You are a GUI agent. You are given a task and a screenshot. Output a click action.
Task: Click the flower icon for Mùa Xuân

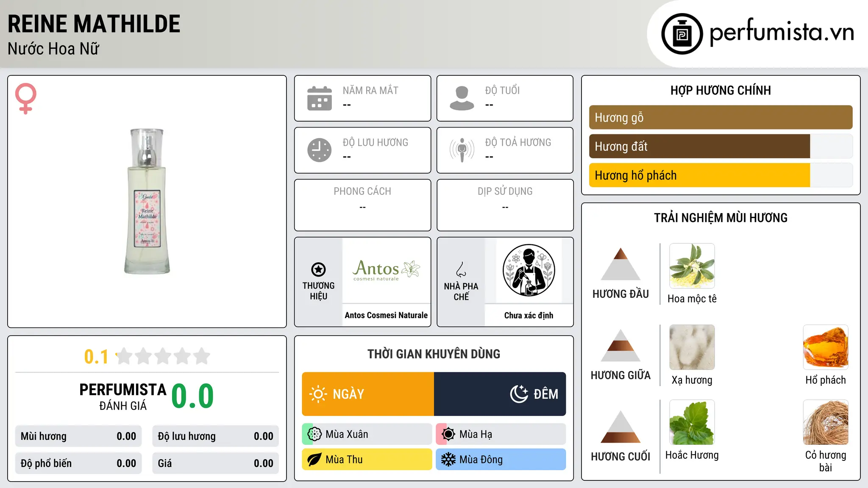(314, 434)
